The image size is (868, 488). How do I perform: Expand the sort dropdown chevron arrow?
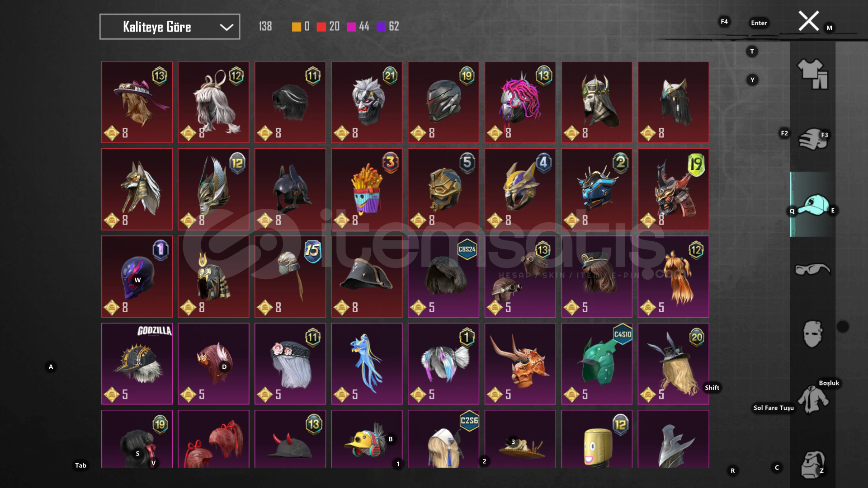226,27
